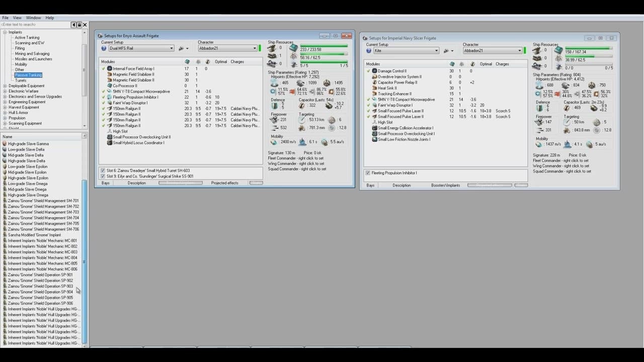The height and width of the screenshot is (362, 644).
Task: Clear the search with the X icon
Action: coord(85,25)
